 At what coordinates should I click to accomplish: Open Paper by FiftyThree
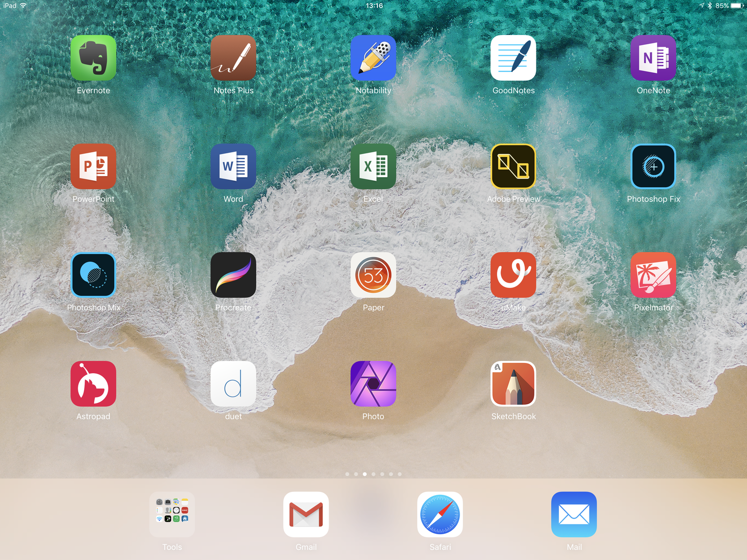[373, 275]
